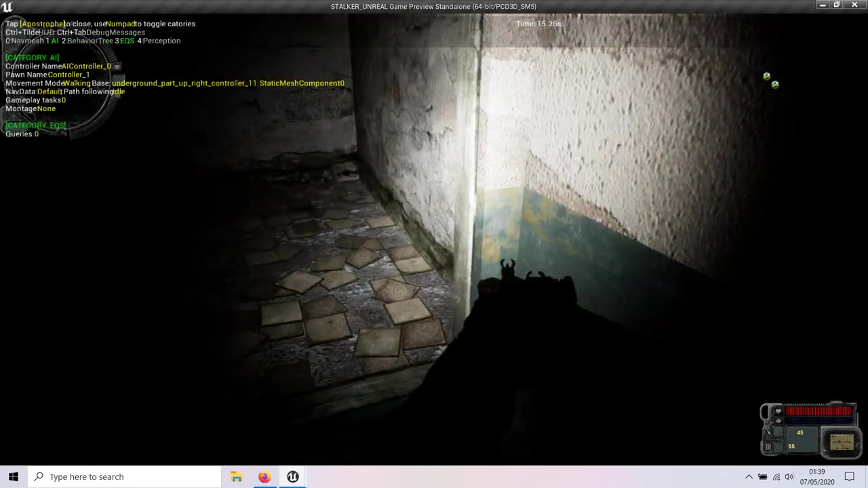Open the Wi-Fi network tray icon
This screenshot has height=488, width=868.
click(x=776, y=477)
